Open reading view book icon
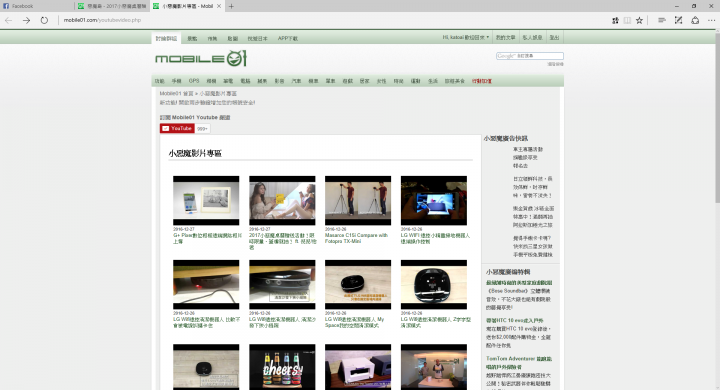Screen dimensions: 720x390 pyautogui.click(x=627, y=20)
